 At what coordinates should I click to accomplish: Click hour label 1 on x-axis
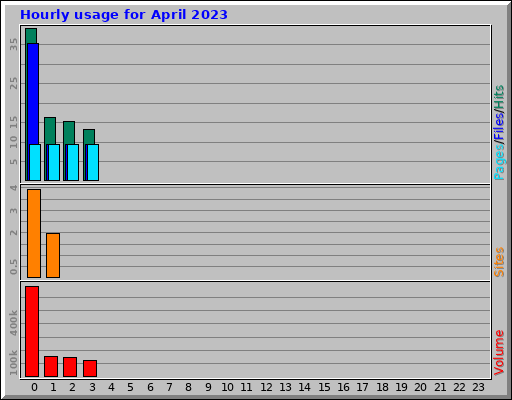click(53, 387)
